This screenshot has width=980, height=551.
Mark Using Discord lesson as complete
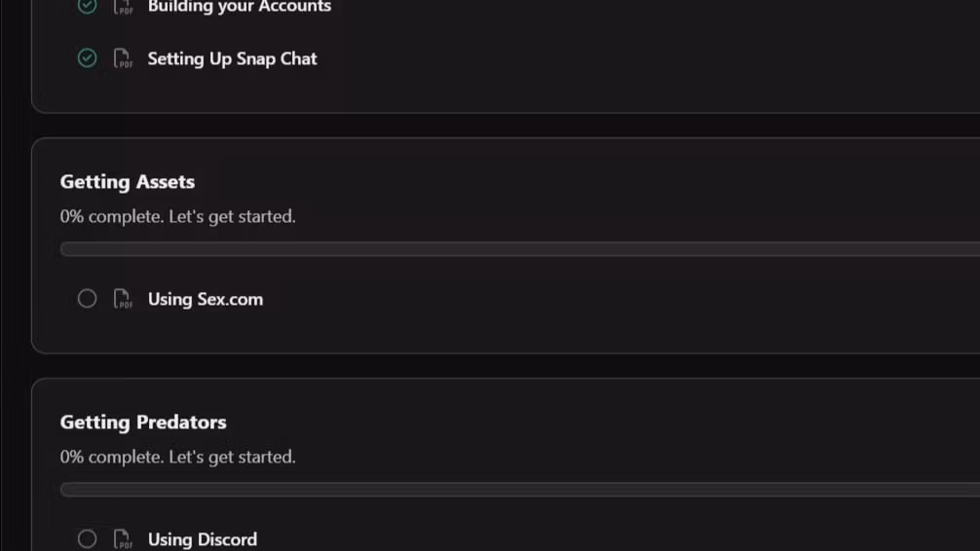pyautogui.click(x=87, y=539)
